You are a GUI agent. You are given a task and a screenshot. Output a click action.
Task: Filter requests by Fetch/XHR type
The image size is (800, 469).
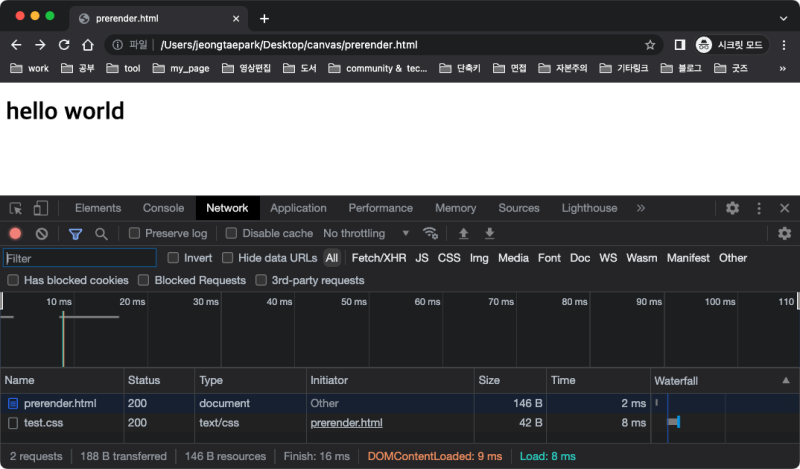379,258
